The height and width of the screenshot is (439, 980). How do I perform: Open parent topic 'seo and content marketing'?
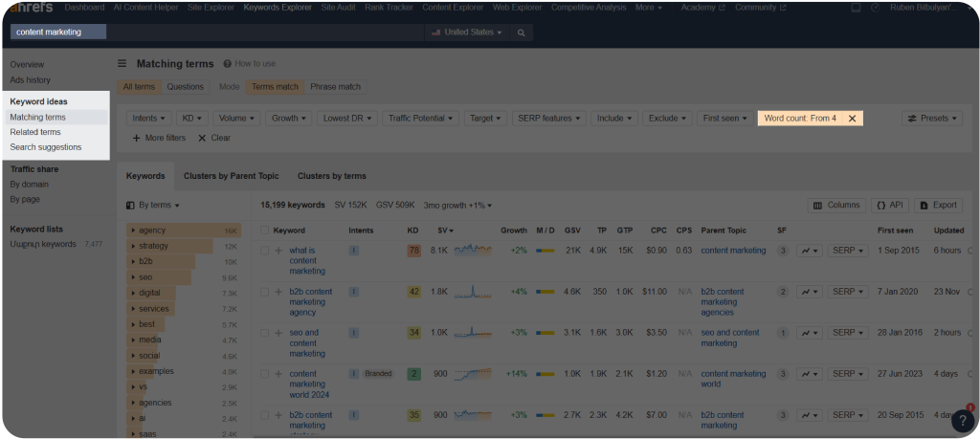click(730, 338)
